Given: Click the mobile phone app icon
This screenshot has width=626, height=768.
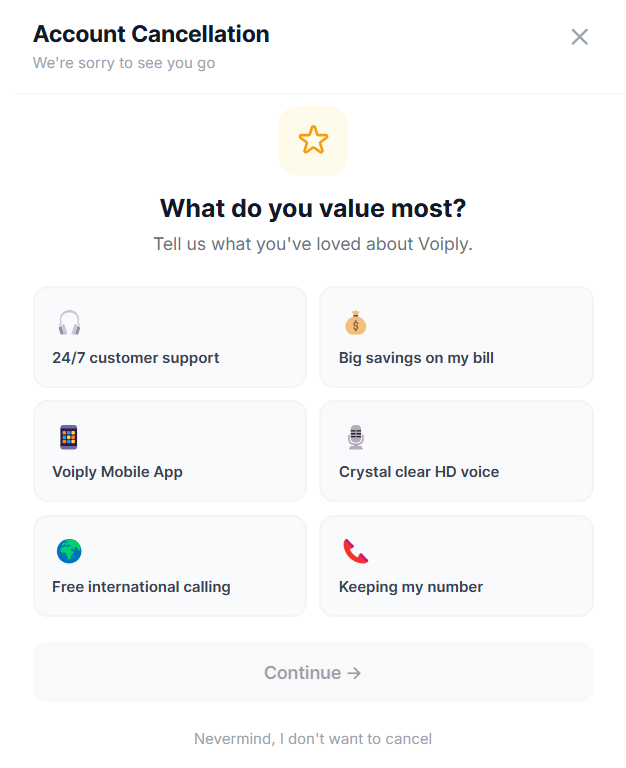Looking at the screenshot, I should pyautogui.click(x=69, y=437).
